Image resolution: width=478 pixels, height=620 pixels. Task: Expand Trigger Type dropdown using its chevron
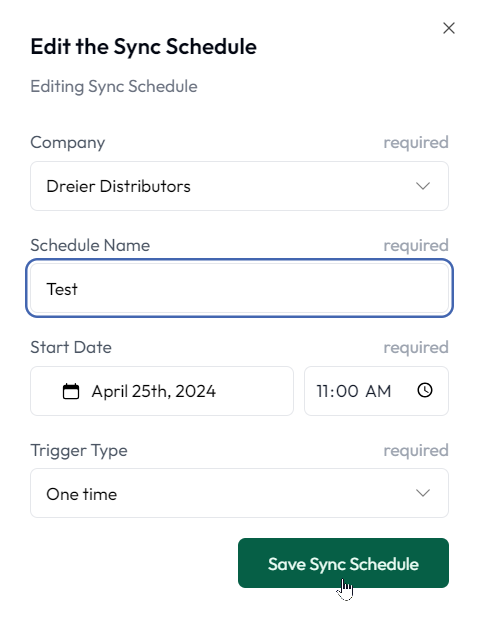423,493
